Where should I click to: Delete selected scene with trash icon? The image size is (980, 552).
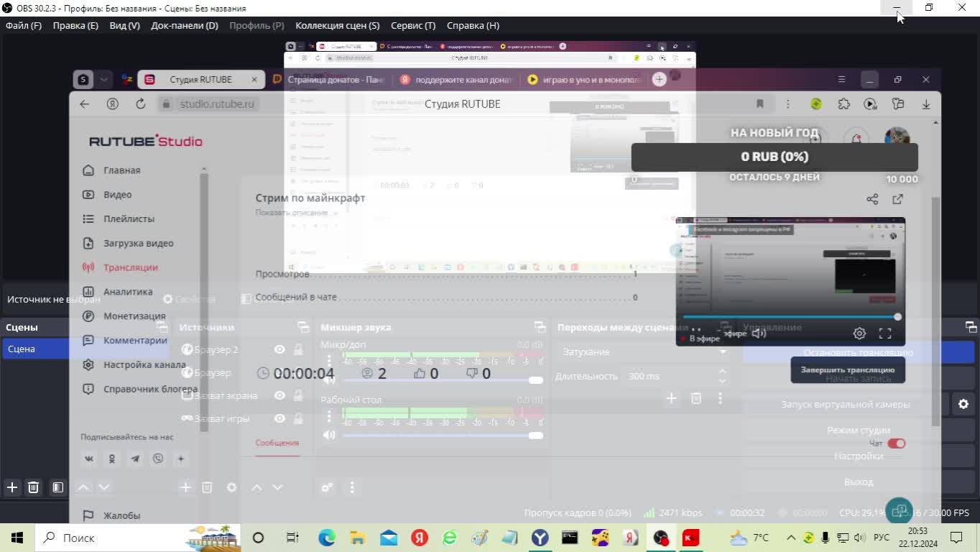point(33,487)
